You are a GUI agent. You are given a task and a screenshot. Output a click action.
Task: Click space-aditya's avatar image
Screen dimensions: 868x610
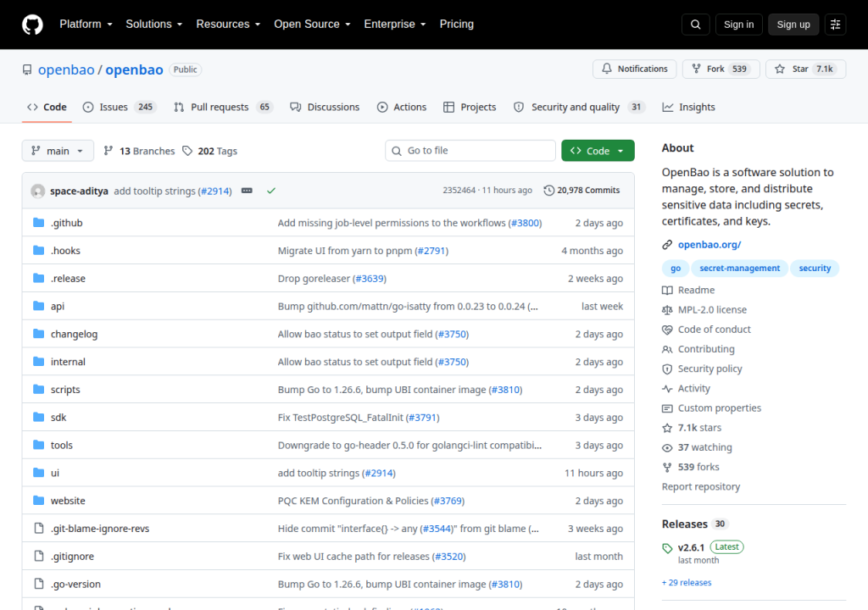click(x=37, y=191)
